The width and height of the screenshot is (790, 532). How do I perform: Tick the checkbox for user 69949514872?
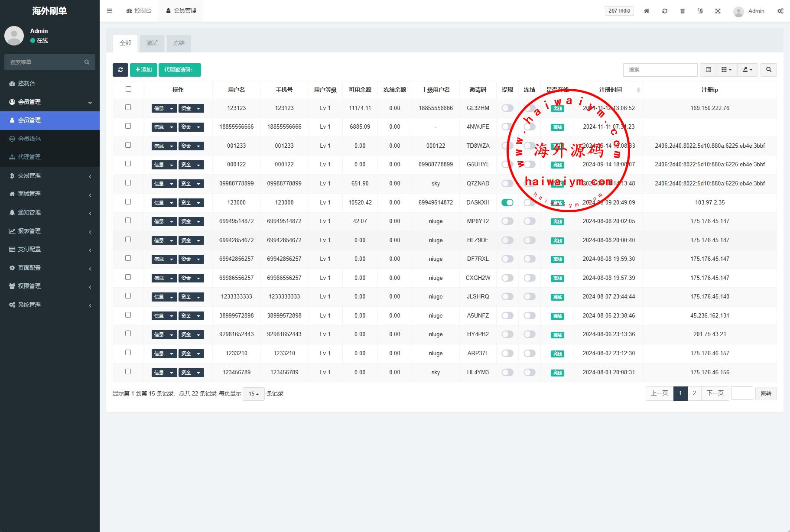pos(128,221)
